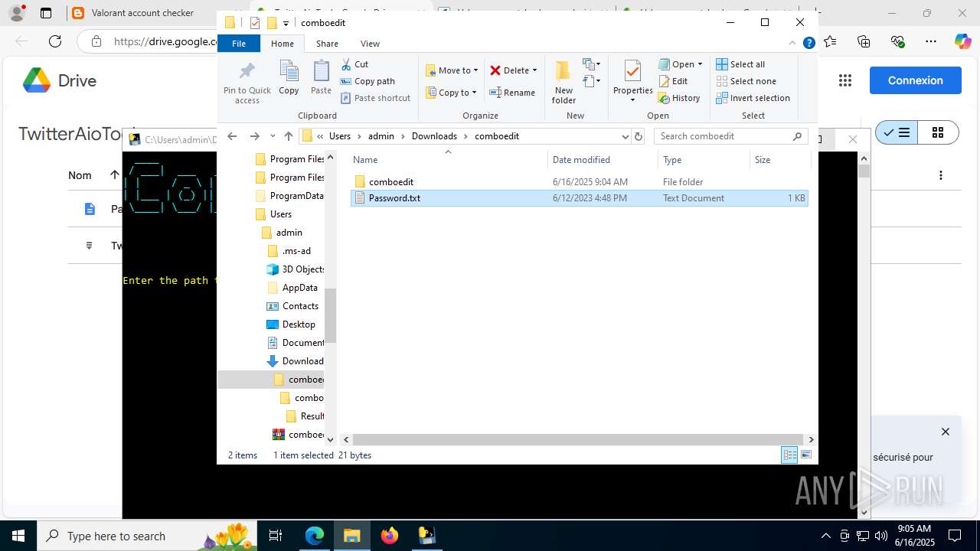980x551 pixels.
Task: Open the File ribbon tab
Action: click(x=239, y=44)
